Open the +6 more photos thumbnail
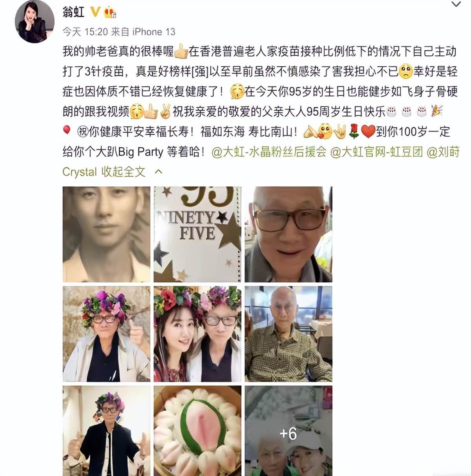This screenshot has height=476, width=471. point(288,431)
